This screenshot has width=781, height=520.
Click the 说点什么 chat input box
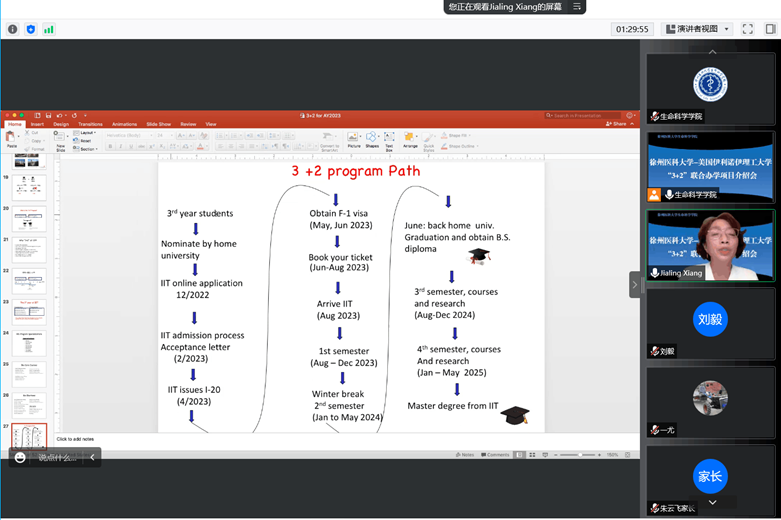pyautogui.click(x=57, y=457)
